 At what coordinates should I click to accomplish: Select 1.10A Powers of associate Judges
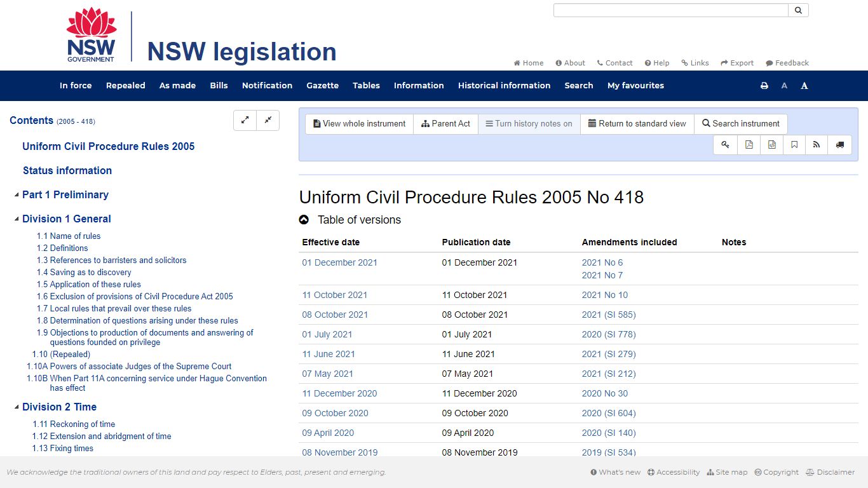pos(129,367)
